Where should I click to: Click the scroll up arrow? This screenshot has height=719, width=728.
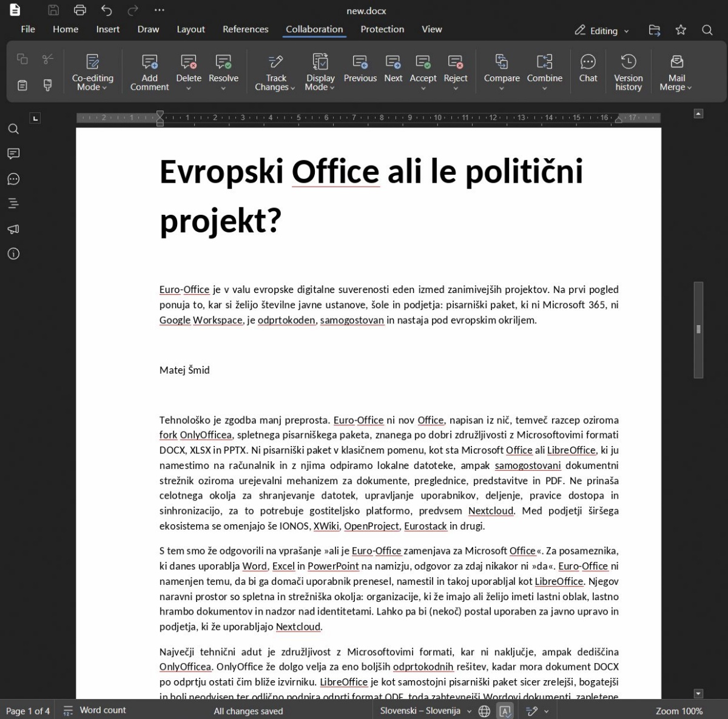698,113
